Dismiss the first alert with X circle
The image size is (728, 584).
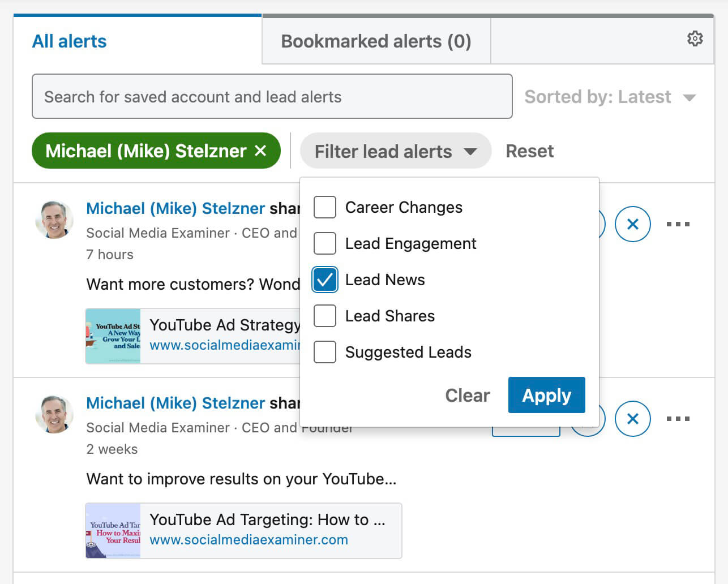(632, 224)
